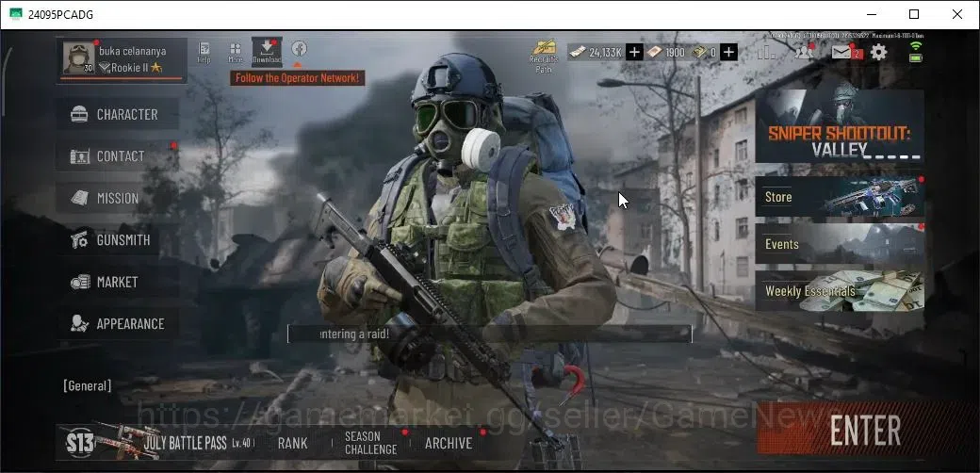Image resolution: width=980 pixels, height=473 pixels.
Task: Open the ARCHIVE tab
Action: [x=449, y=443]
